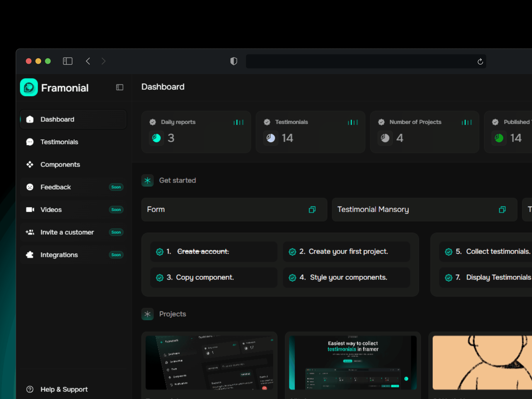The height and width of the screenshot is (399, 532).
Task: Click the Framonial logo icon
Action: (x=29, y=87)
